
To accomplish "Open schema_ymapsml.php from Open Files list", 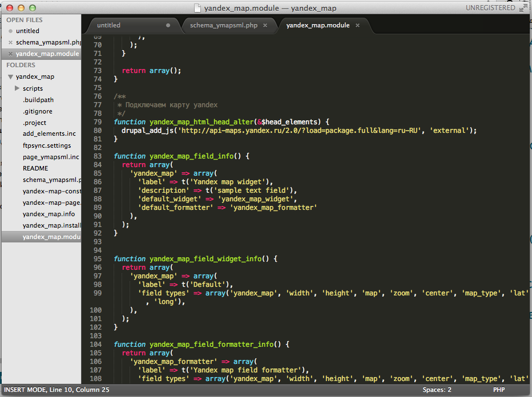I will tap(49, 42).
